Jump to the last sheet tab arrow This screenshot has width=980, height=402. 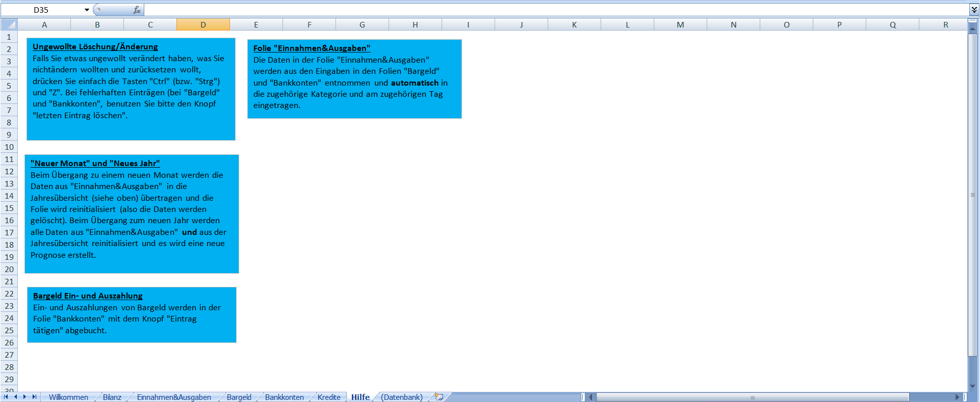tap(34, 396)
